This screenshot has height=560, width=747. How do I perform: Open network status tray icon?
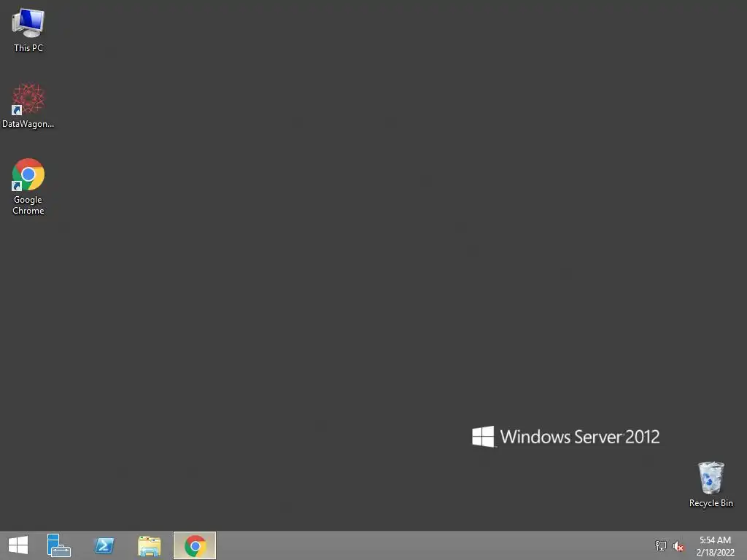[661, 545]
